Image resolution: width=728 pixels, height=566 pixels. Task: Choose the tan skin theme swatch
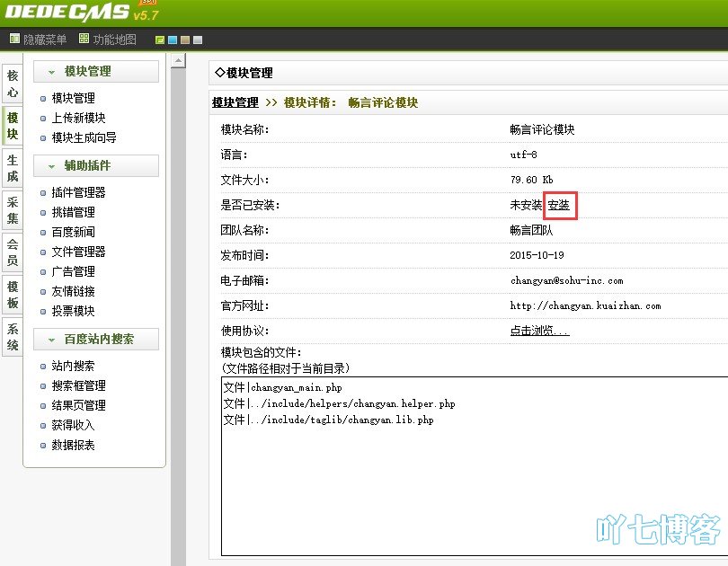pos(185,40)
